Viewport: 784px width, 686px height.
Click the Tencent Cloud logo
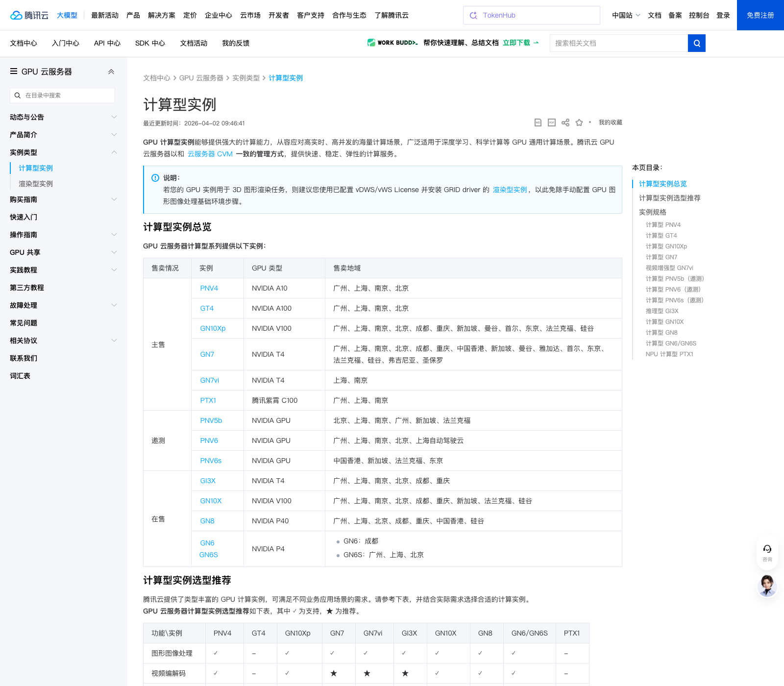pos(29,15)
